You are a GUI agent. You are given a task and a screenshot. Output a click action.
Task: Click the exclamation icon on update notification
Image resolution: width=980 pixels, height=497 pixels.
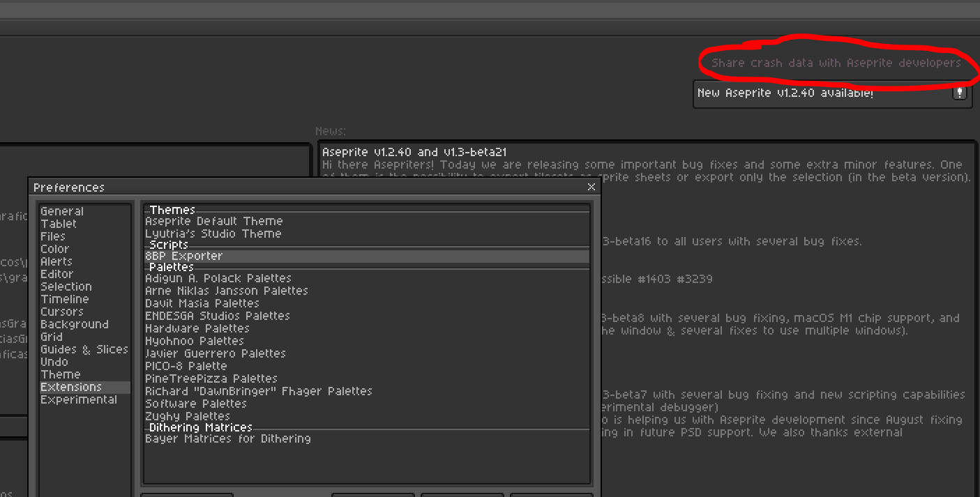[x=960, y=93]
